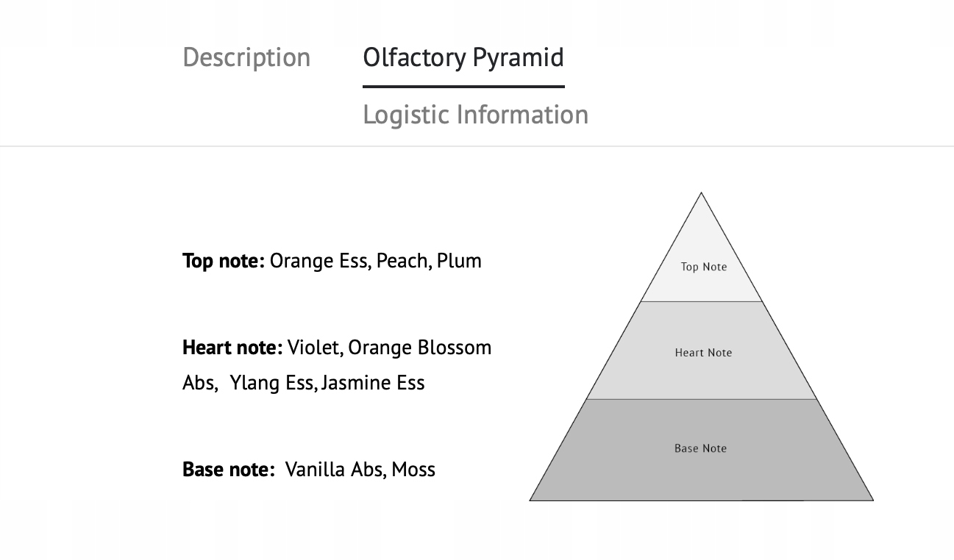
Task: Click the underline beneath Olfactory Pyramid tab
Action: 463,87
